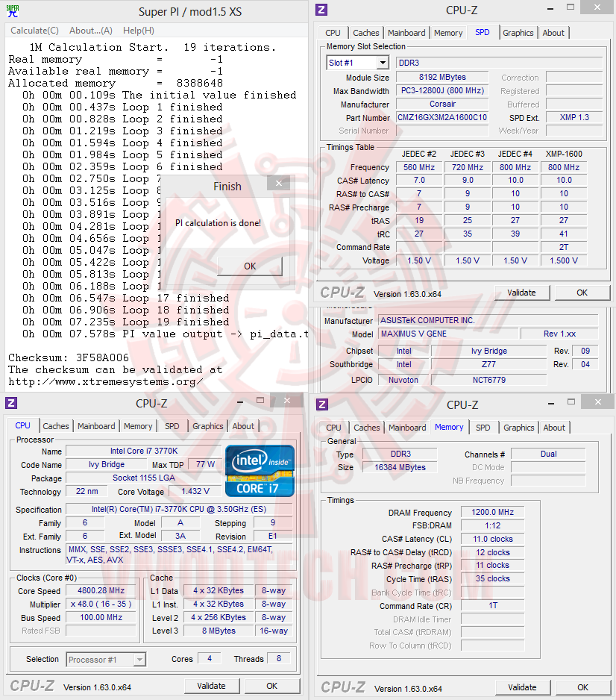Click the Checksum 3F58A006 text
The width and height of the screenshot is (616, 700).
[69, 357]
